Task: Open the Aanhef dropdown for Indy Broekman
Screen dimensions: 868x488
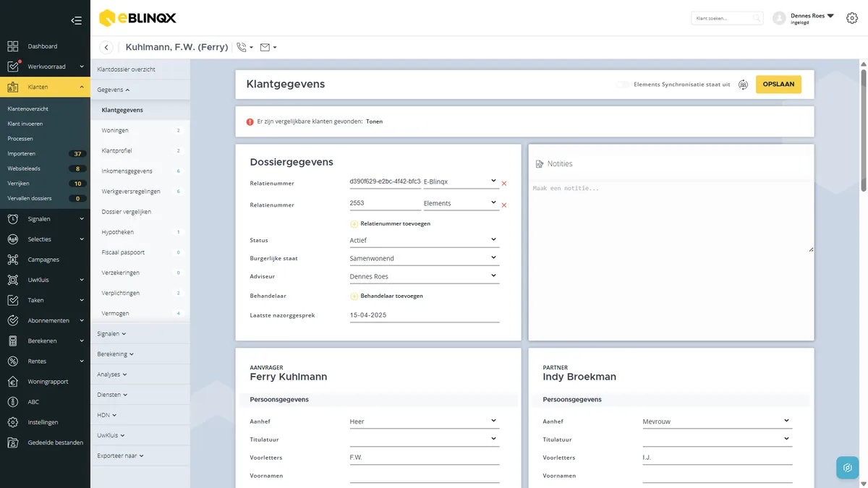Action: 718,421
